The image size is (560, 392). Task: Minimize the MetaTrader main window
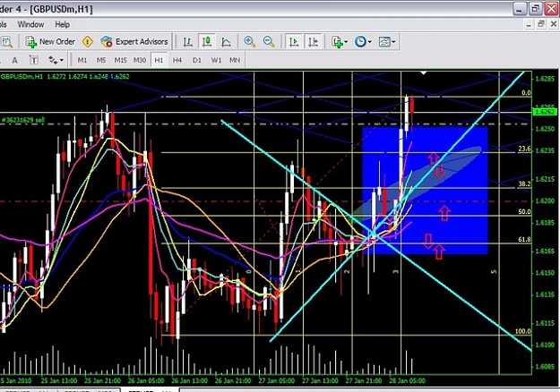tap(520, 9)
